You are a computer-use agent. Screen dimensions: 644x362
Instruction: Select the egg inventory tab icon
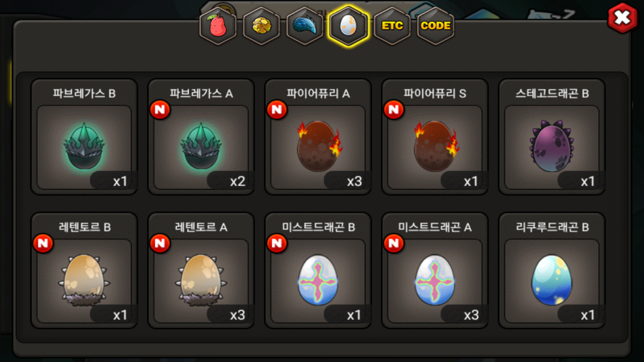[x=348, y=26]
